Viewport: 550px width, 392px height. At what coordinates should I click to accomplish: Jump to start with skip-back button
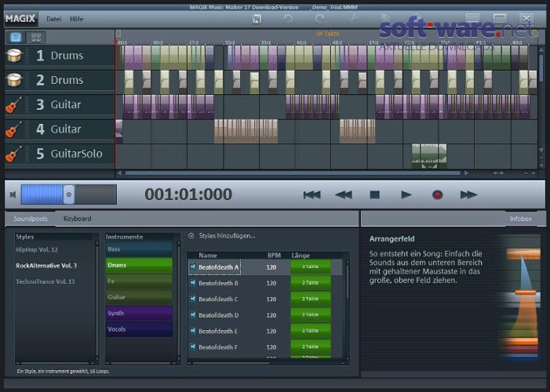(311, 195)
